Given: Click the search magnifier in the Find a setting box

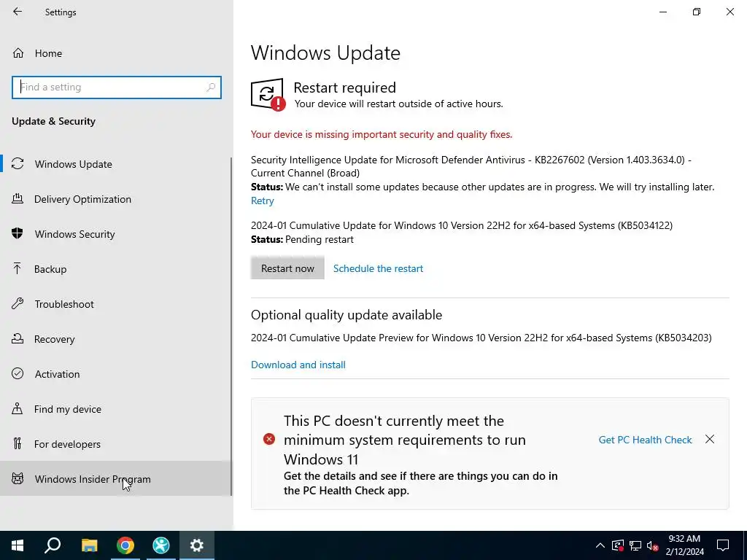Looking at the screenshot, I should (x=211, y=87).
